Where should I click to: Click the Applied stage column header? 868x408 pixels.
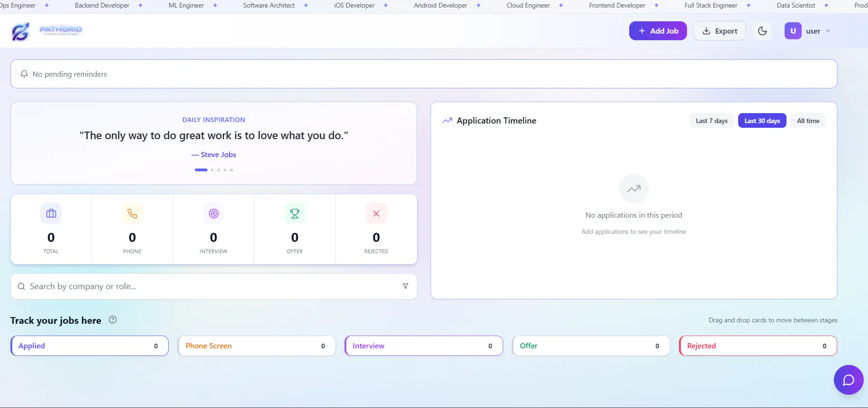[90, 346]
